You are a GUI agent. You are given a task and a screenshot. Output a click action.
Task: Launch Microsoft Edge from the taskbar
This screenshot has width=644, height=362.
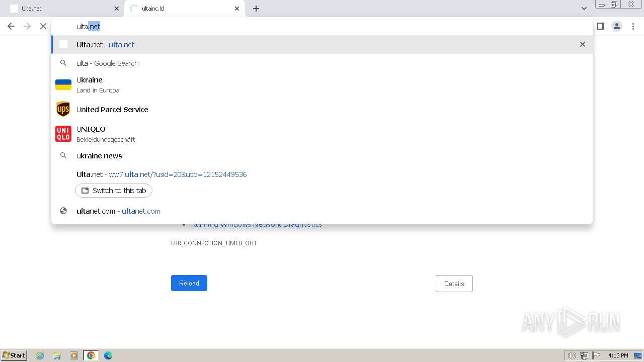pos(108,355)
